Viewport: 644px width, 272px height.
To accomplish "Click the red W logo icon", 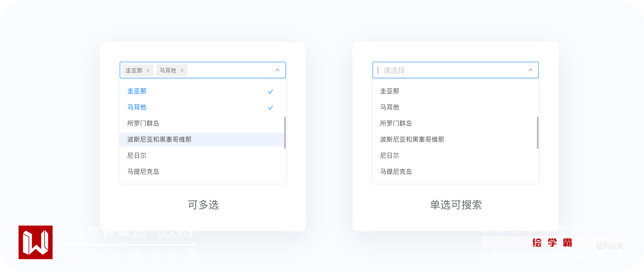I will coord(35,242).
